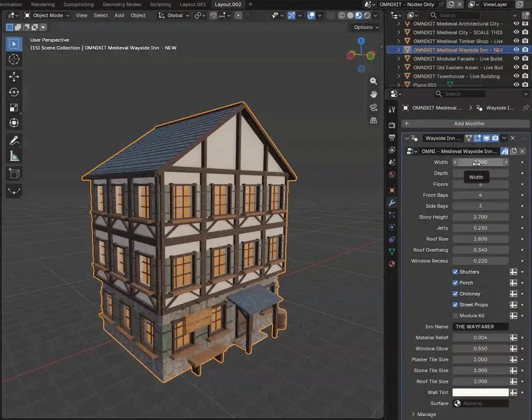Viewport: 532px width, 420px height.
Task: Switch to Rendered viewport shading
Action: pos(367,15)
